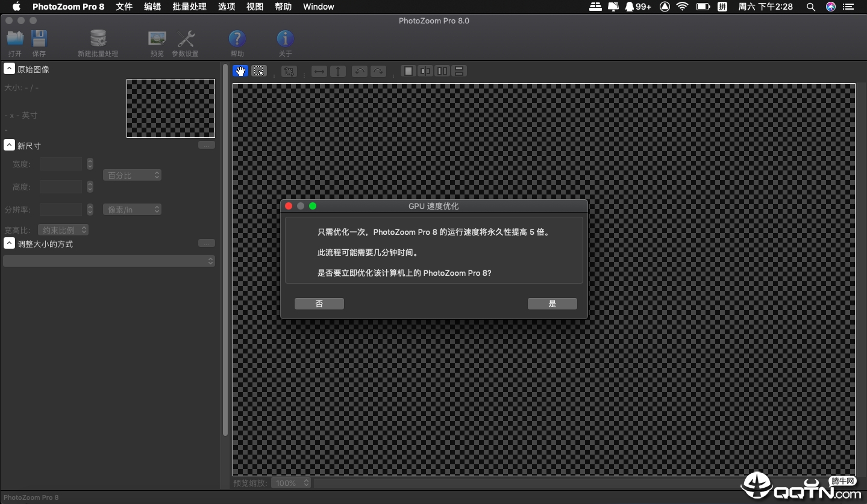Rotate image clockwise
This screenshot has height=504, width=867.
point(378,71)
